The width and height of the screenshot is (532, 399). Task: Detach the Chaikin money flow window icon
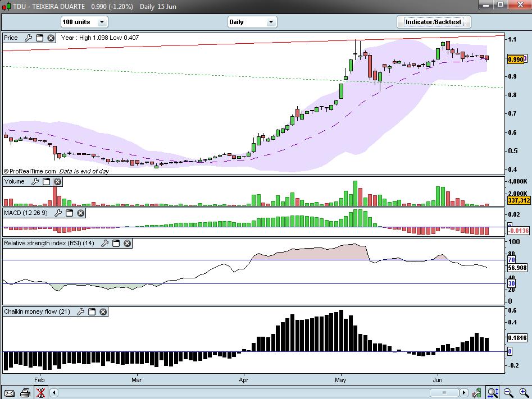[x=92, y=311]
